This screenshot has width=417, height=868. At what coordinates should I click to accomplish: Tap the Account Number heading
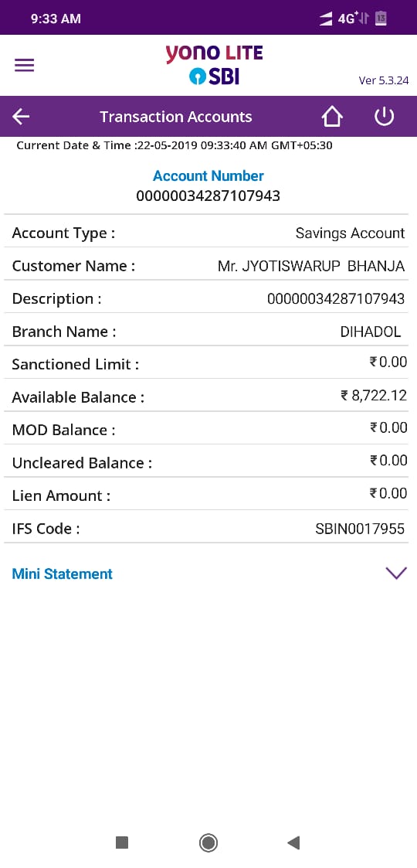[x=208, y=176]
